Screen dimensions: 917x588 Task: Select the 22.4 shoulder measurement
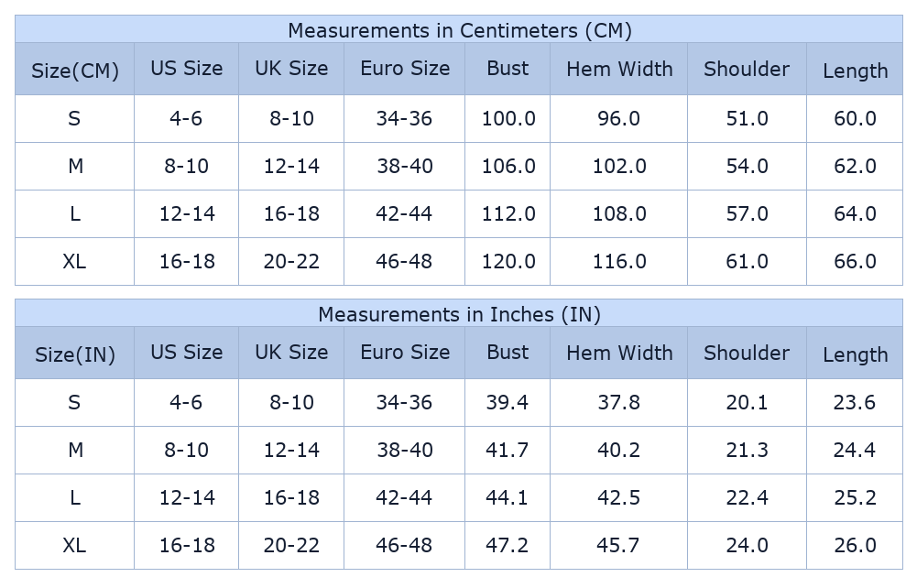pyautogui.click(x=747, y=497)
